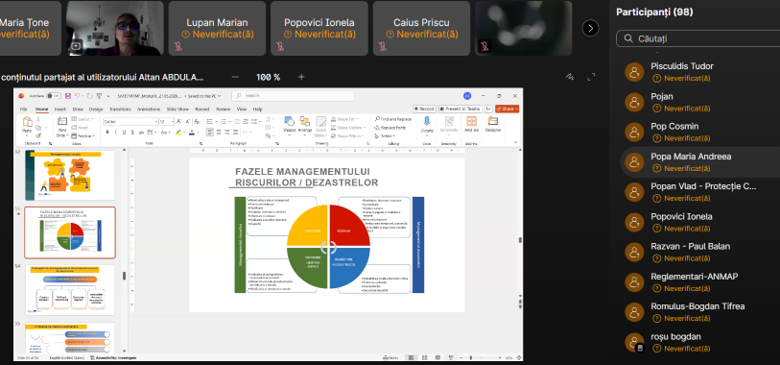This screenshot has width=780, height=365.
Task: Click the bullets list icon
Action: [x=210, y=121]
